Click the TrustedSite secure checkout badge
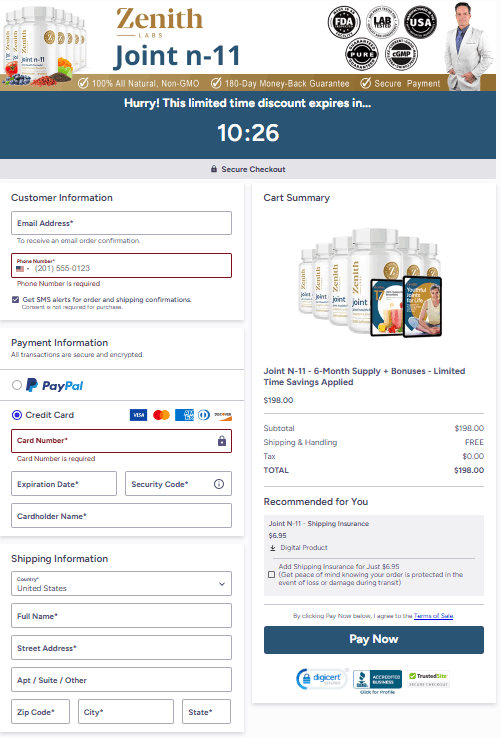501x738 pixels. click(x=428, y=679)
